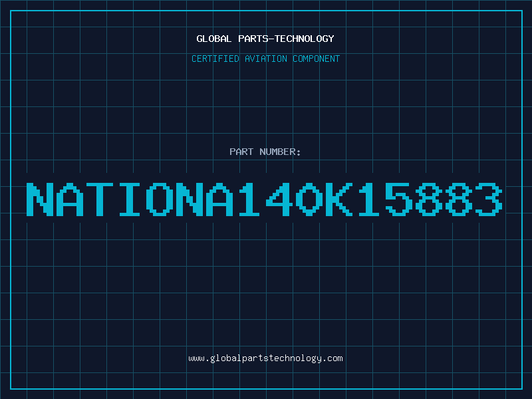Image resolution: width=532 pixels, height=399 pixels.
Task: Select the CERTIFIED AVIATION COMPONENT subtitle
Action: pos(265,59)
